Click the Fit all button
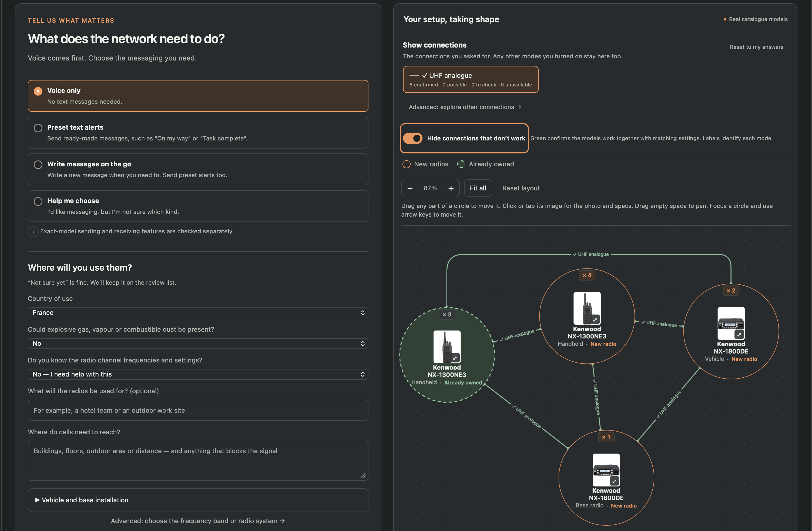This screenshot has height=531, width=812. click(478, 188)
